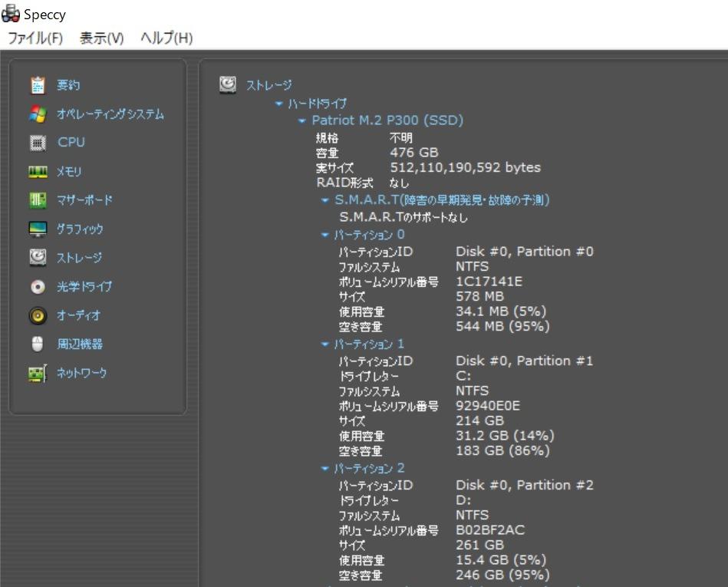Go to 周辺機器 section label
The width and height of the screenshot is (728, 587).
pyautogui.click(x=80, y=344)
